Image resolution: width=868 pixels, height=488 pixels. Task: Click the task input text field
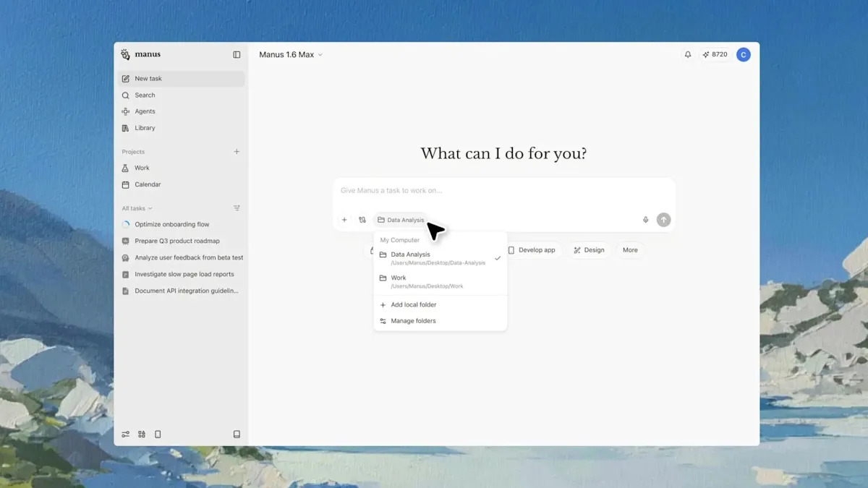503,191
